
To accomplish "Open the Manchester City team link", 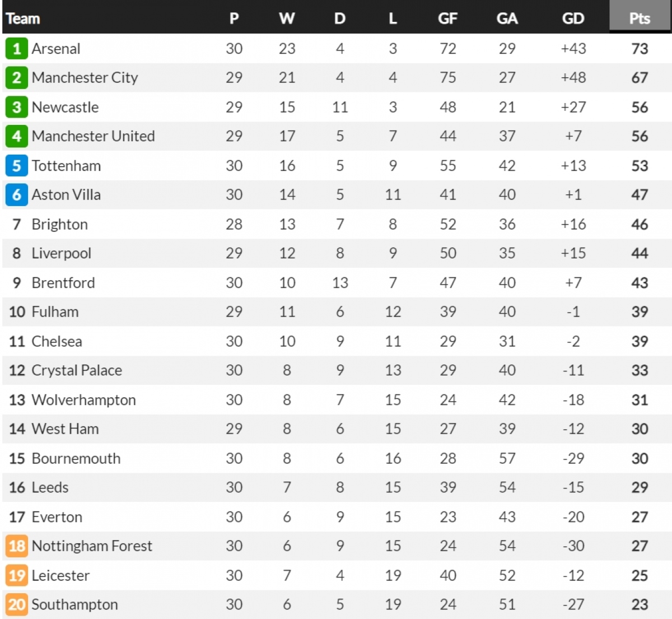I will pyautogui.click(x=85, y=78).
